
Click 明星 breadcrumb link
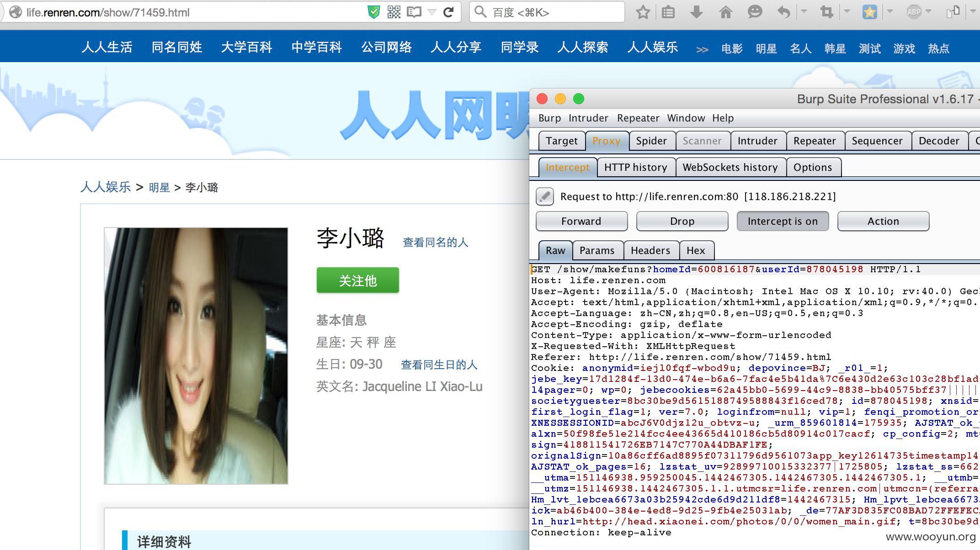pyautogui.click(x=160, y=187)
